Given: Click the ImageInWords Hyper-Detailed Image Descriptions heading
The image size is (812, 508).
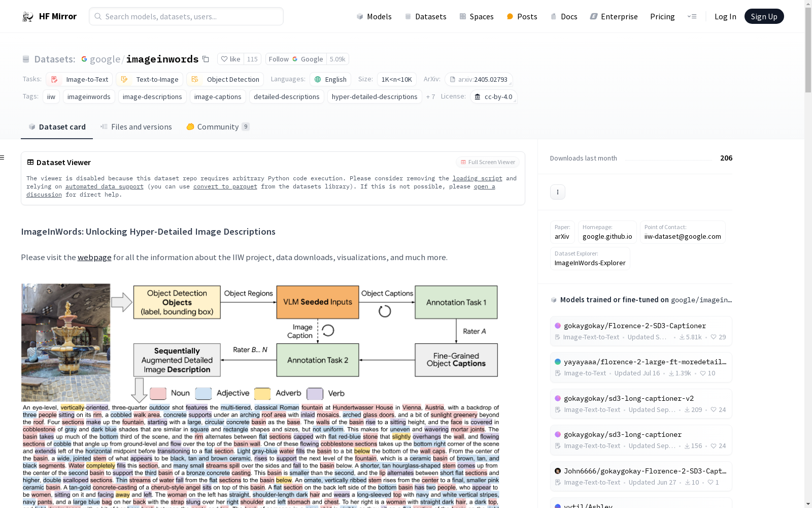Looking at the screenshot, I should (x=148, y=232).
